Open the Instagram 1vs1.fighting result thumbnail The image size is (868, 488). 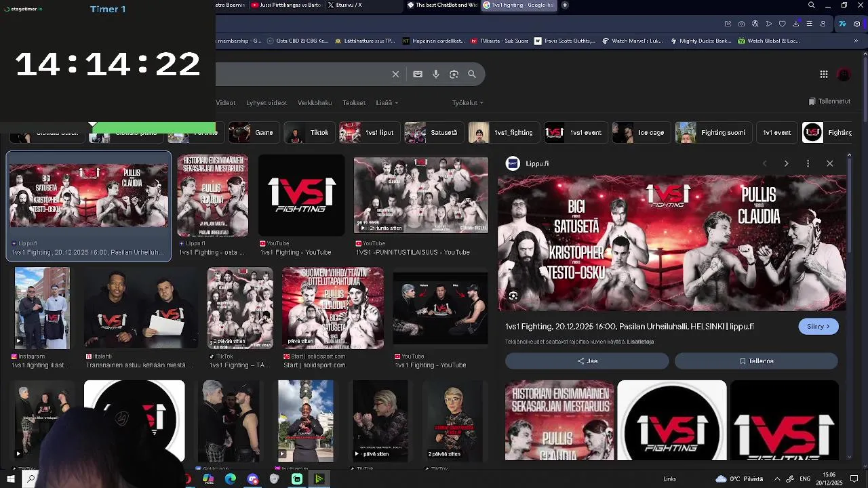42,308
